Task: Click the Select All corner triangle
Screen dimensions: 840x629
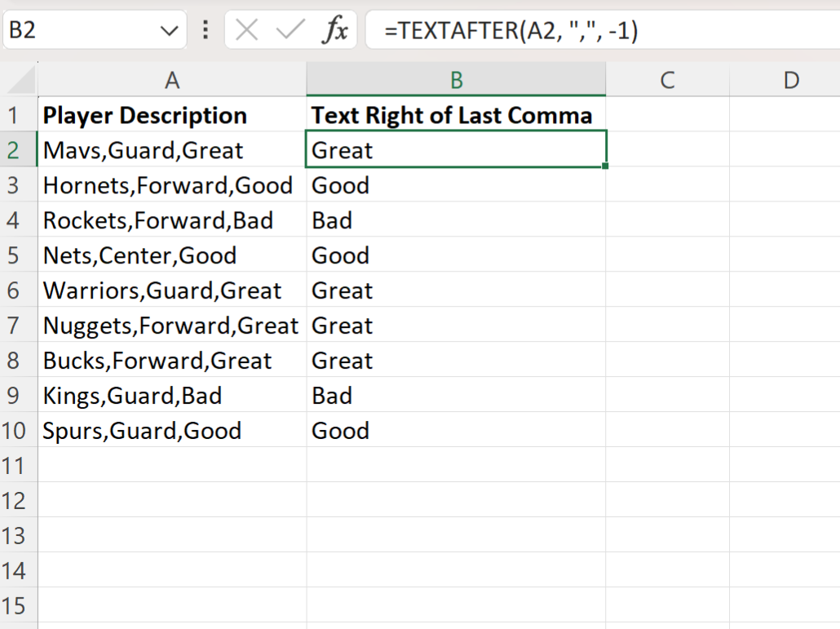Action: [20, 81]
